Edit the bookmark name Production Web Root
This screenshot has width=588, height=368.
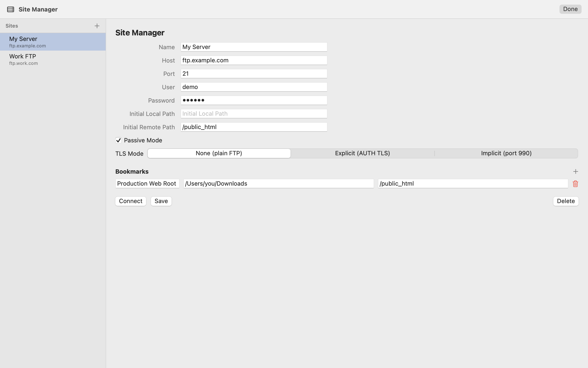click(147, 184)
